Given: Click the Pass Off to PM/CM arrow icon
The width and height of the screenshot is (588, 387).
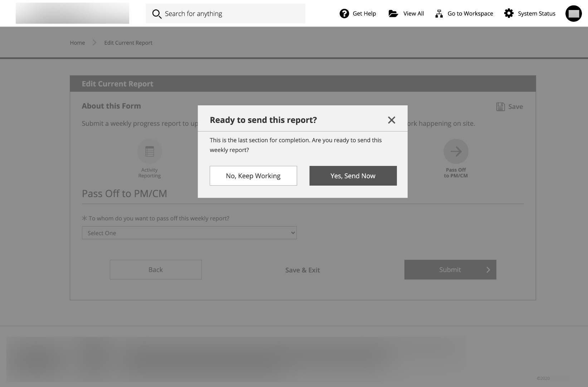Looking at the screenshot, I should click(x=456, y=152).
